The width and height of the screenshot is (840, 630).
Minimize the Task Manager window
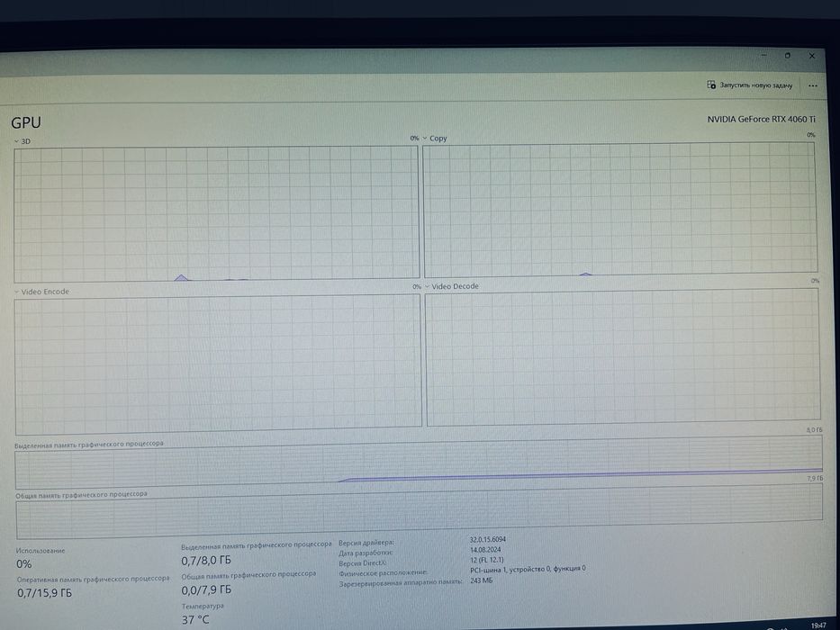click(x=764, y=55)
